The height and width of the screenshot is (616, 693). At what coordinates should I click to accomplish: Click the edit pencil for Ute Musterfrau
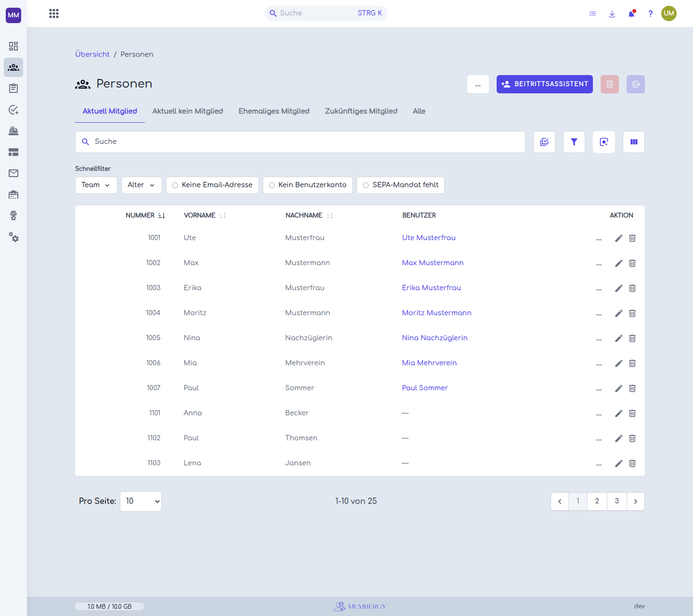[x=619, y=238]
